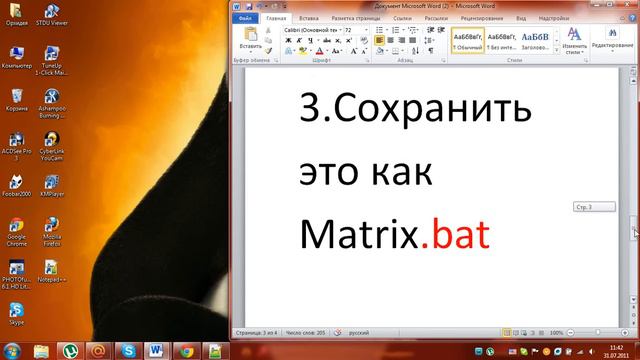Click the 100% zoom level button
Screen dimensions: 640x360
(x=556, y=333)
